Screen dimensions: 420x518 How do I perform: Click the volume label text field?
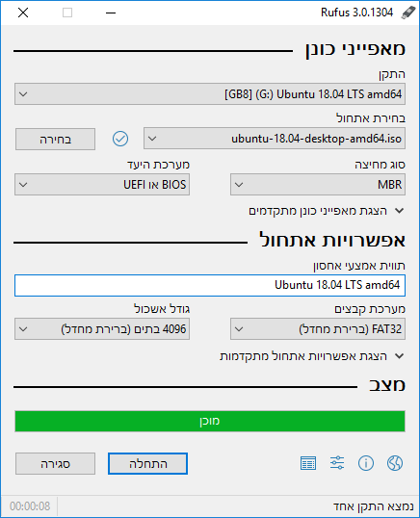tap(210, 285)
